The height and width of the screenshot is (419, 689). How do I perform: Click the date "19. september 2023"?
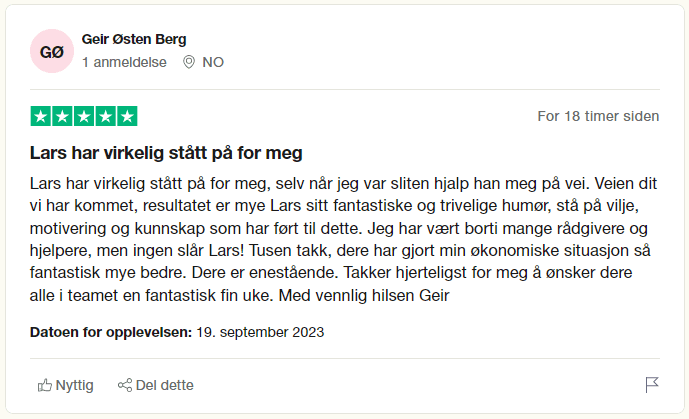(260, 331)
